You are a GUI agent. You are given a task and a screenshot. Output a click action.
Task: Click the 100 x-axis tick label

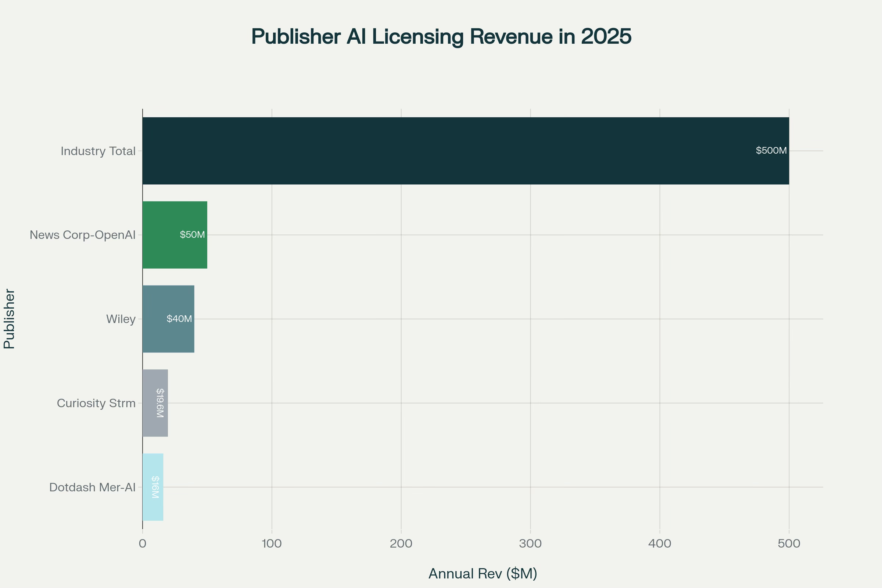272,544
